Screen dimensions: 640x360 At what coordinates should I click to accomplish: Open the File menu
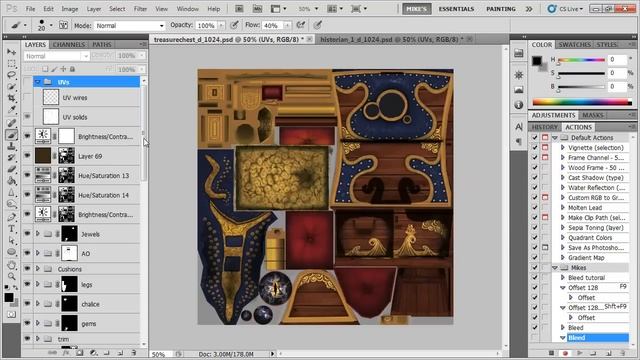[x=30, y=9]
